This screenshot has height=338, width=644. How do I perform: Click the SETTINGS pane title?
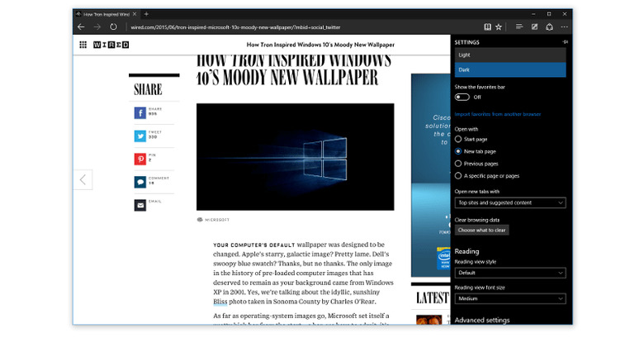467,42
